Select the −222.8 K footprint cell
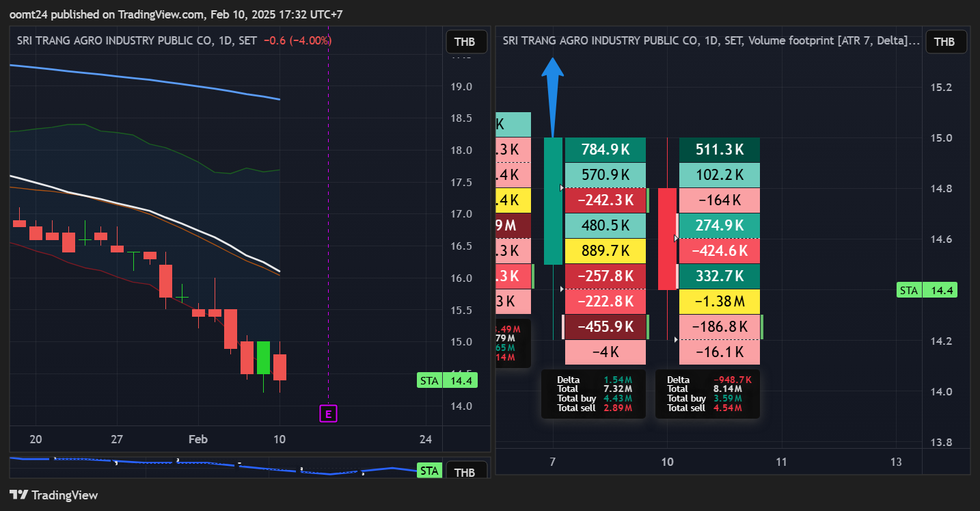Screen dimensions: 980x511 tap(605, 302)
